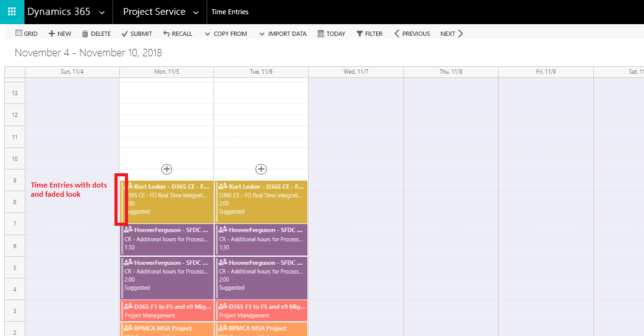Screen dimensions: 644x336
Task: Open the COPY FROM dropdown
Action: pos(226,33)
